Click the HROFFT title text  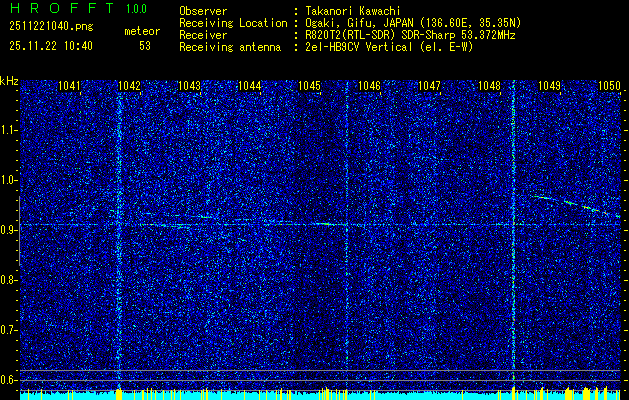click(x=62, y=8)
